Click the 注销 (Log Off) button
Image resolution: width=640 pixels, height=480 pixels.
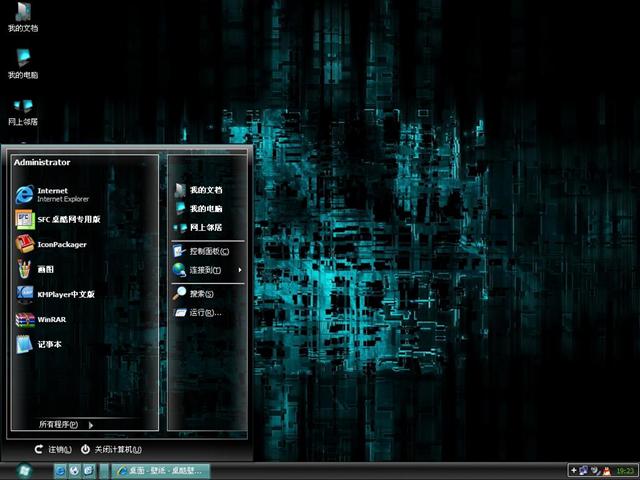(53, 450)
